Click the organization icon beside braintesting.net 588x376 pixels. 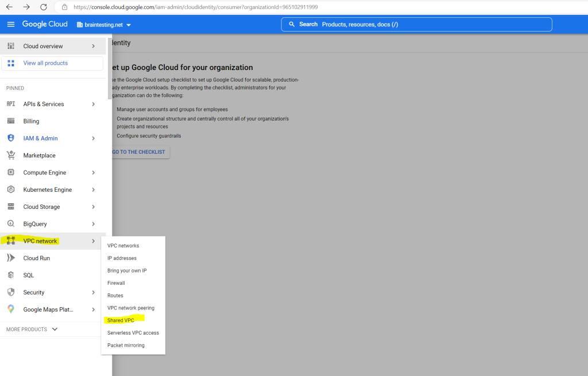pos(79,25)
